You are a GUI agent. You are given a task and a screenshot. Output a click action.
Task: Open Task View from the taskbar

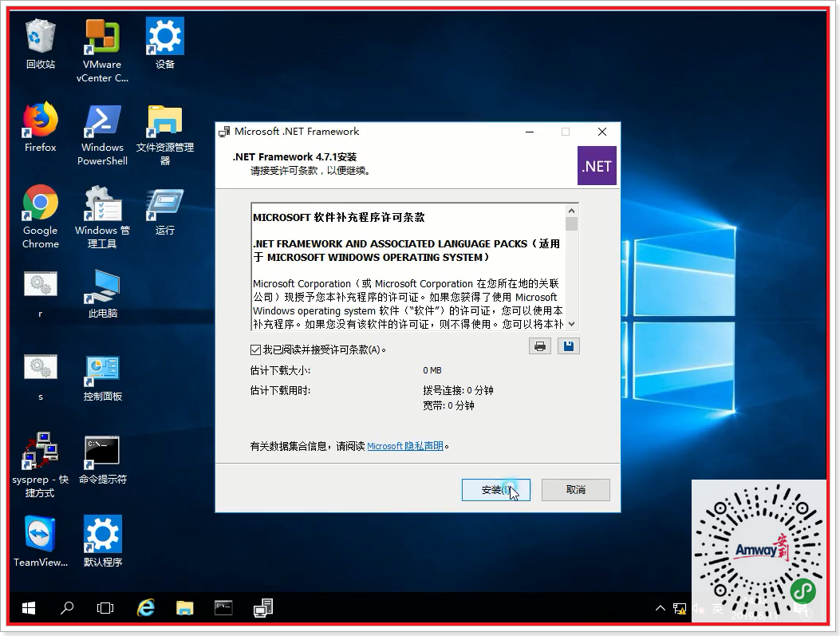click(105, 608)
